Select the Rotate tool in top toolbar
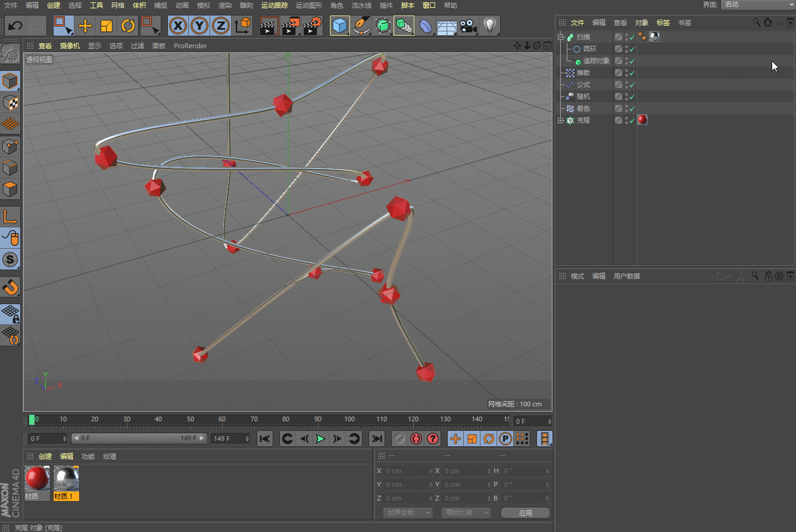 pos(127,26)
